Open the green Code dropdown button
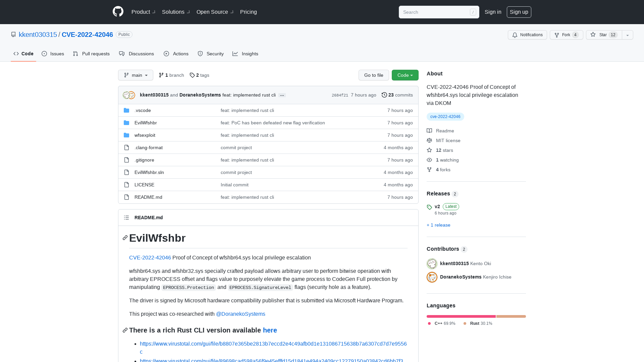644x362 pixels. point(405,75)
